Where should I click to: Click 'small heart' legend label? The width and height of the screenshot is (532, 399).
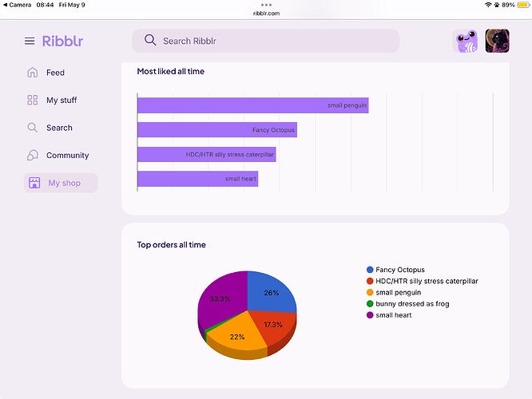click(x=394, y=315)
